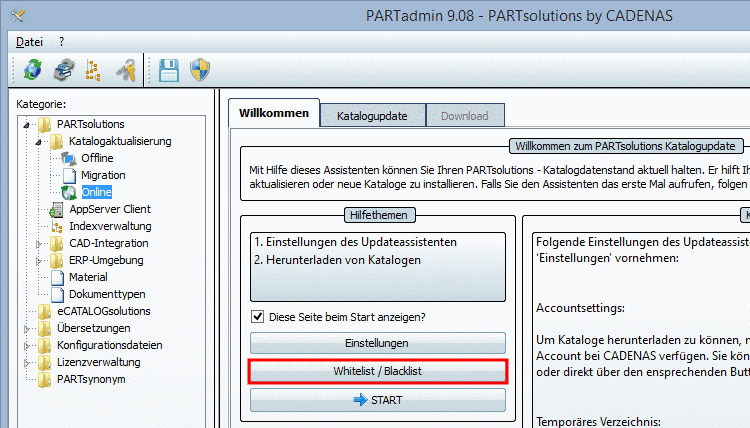Open the Whitelist / Blacklist button
Screen dimensions: 750x428
tap(377, 371)
